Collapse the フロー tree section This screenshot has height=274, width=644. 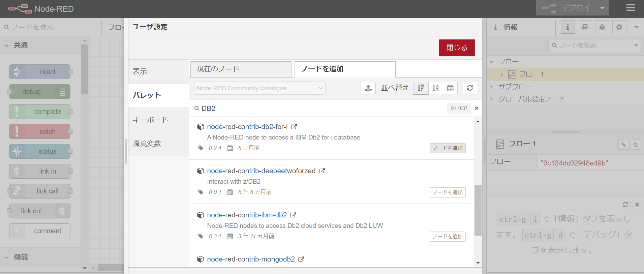click(492, 62)
